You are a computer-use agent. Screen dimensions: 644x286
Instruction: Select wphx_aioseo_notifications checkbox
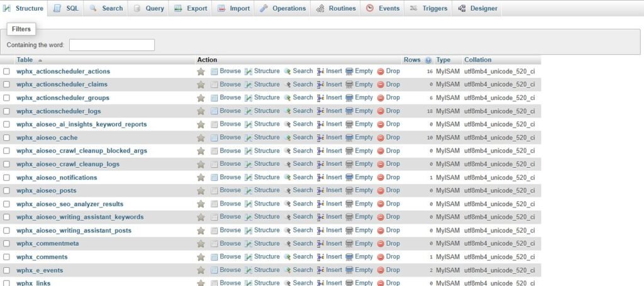pos(6,178)
